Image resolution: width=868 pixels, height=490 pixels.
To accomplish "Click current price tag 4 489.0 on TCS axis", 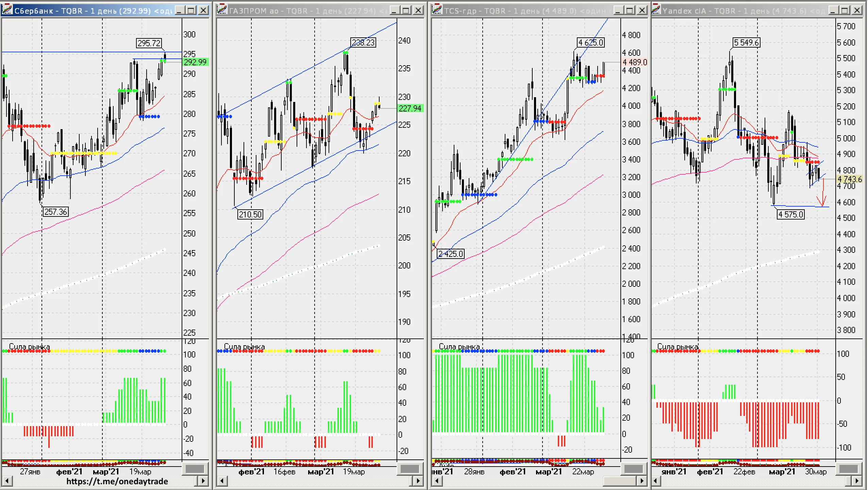I will pos(634,62).
